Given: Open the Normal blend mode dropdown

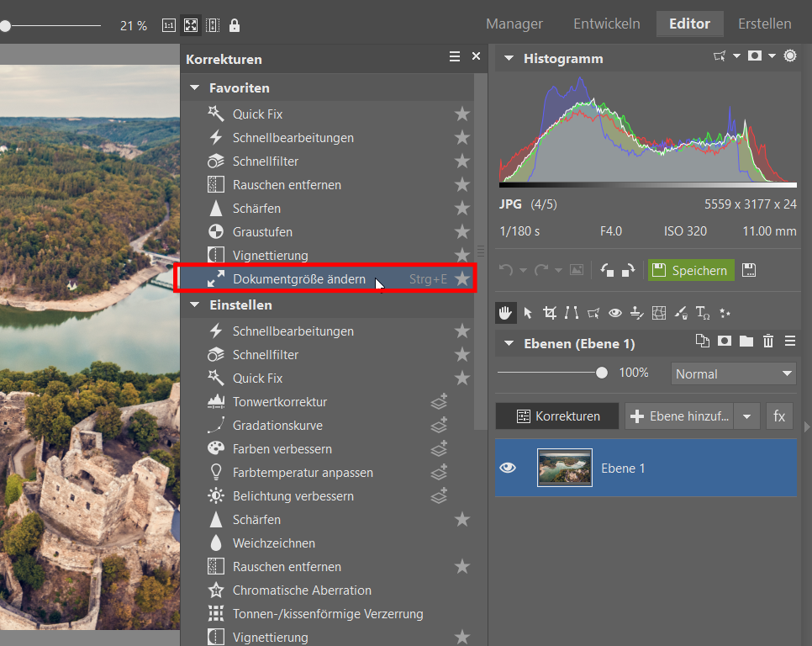Looking at the screenshot, I should 733,373.
